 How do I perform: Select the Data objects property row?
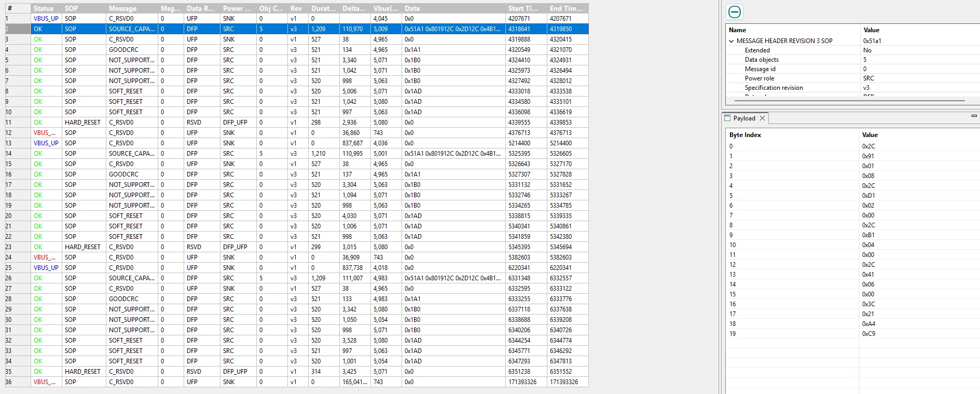pos(852,60)
